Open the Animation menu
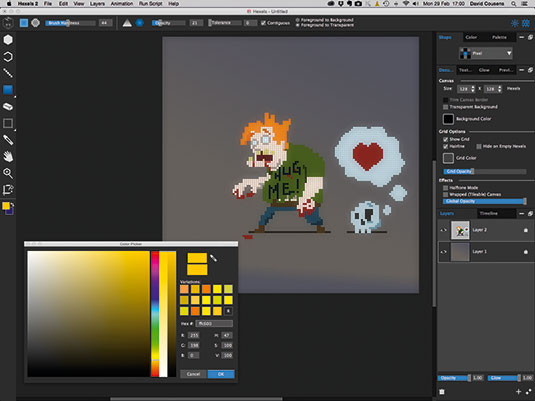 click(x=122, y=4)
